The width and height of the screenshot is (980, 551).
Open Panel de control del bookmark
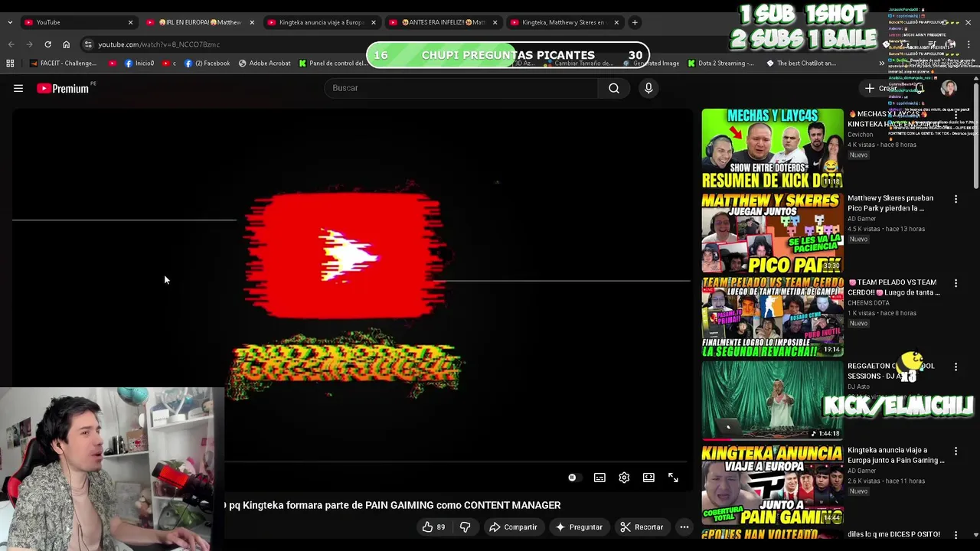332,64
